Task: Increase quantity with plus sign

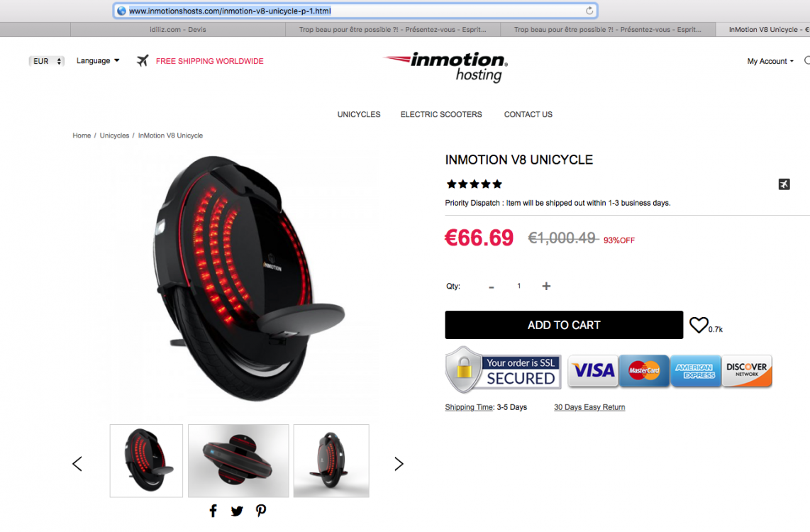Action: 546,286
